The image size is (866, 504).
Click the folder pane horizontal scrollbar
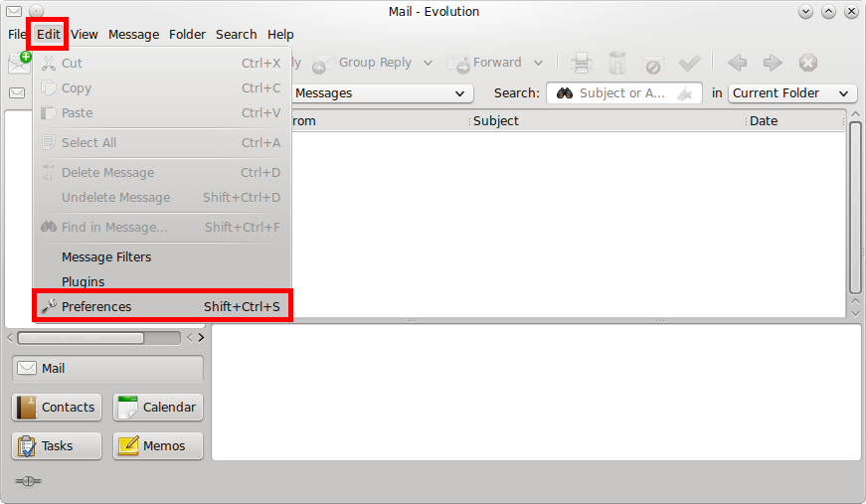[81, 338]
